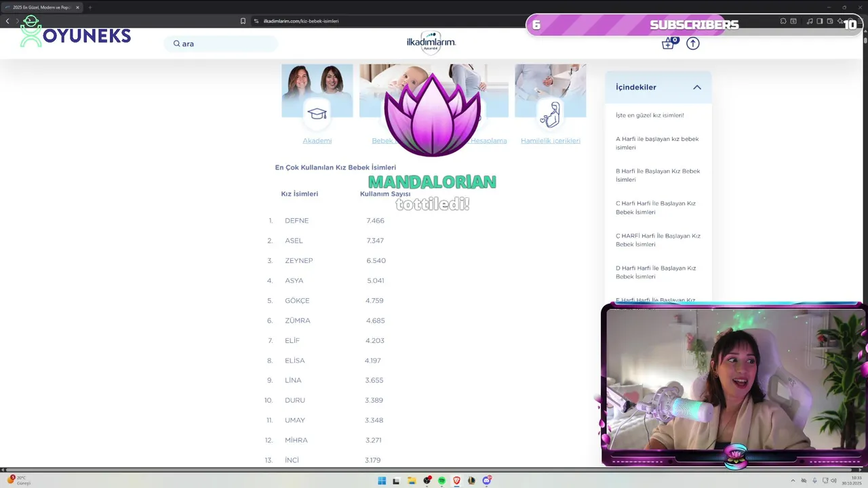Click the graduation cap Akademi icon
Image resolution: width=868 pixels, height=488 pixels.
pyautogui.click(x=317, y=114)
